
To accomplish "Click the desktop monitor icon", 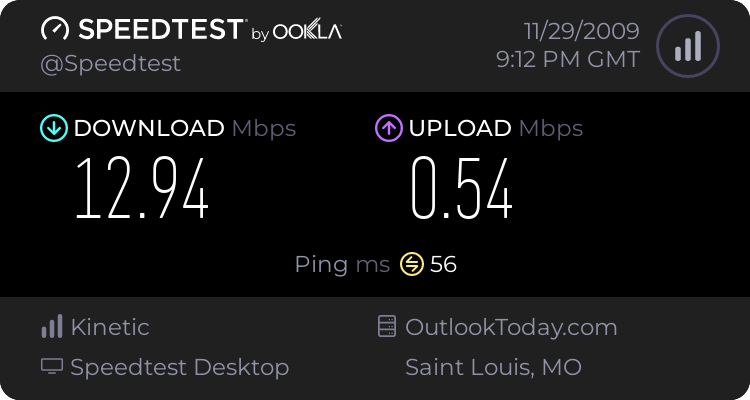I will click(52, 367).
